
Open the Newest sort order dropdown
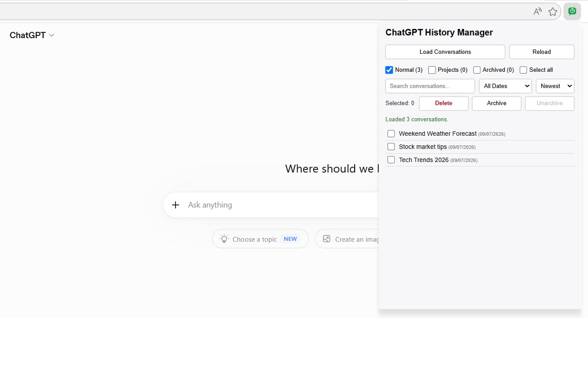555,86
